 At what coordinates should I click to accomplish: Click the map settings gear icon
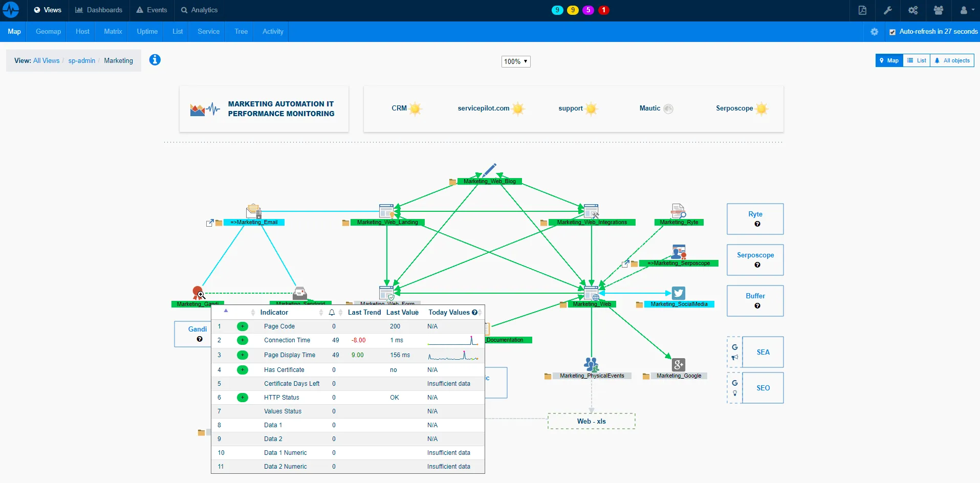(x=874, y=31)
